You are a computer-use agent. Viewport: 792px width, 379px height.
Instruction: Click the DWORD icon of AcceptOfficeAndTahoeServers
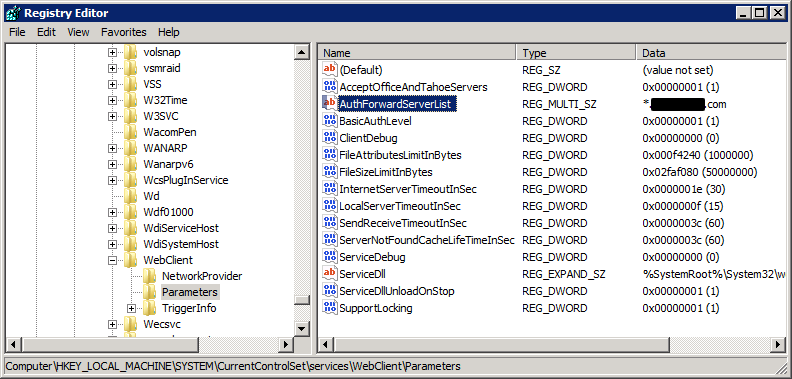[329, 87]
